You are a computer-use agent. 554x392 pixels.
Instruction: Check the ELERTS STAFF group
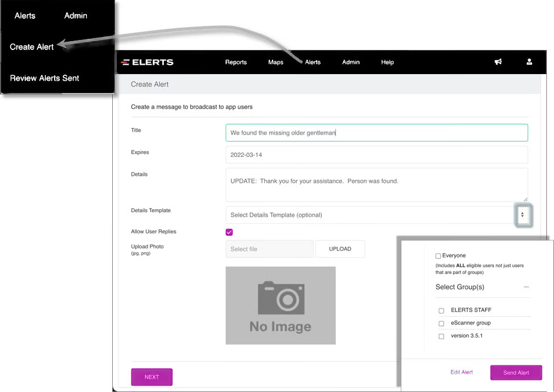441,311
